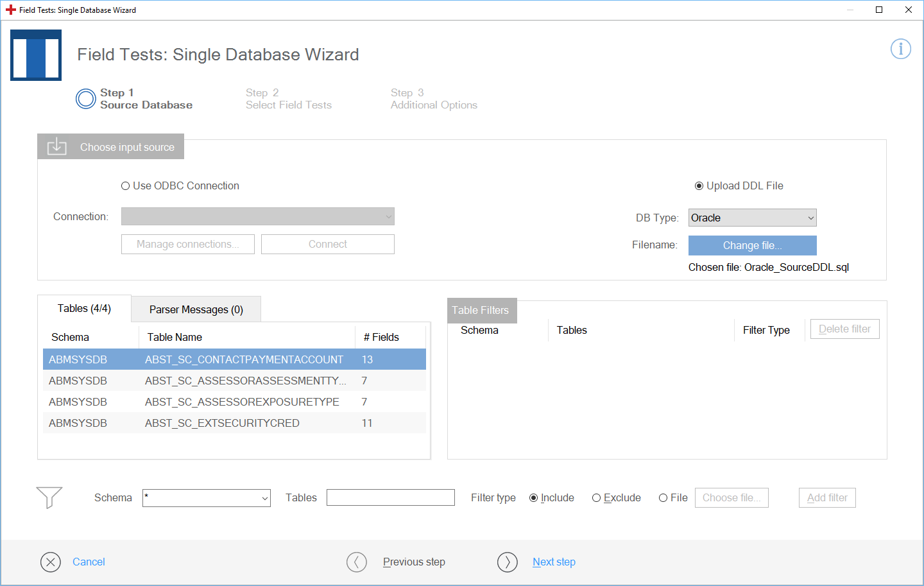
Task: Follow the Next step link
Action: 554,562
